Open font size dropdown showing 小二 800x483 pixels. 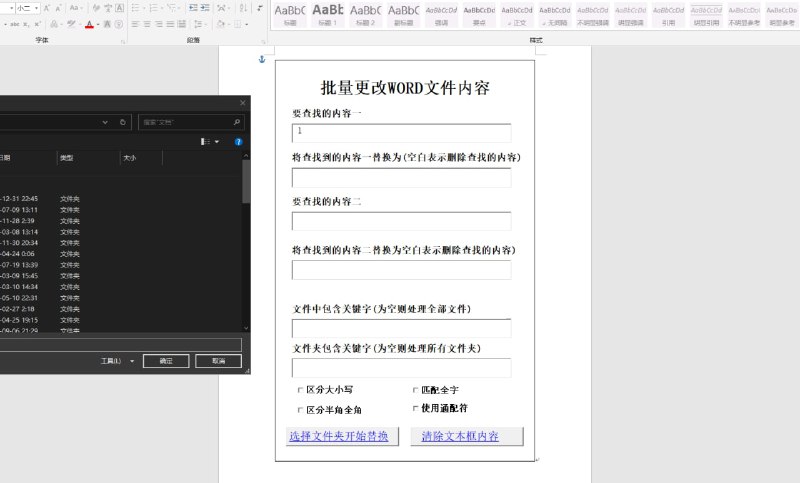click(x=36, y=8)
